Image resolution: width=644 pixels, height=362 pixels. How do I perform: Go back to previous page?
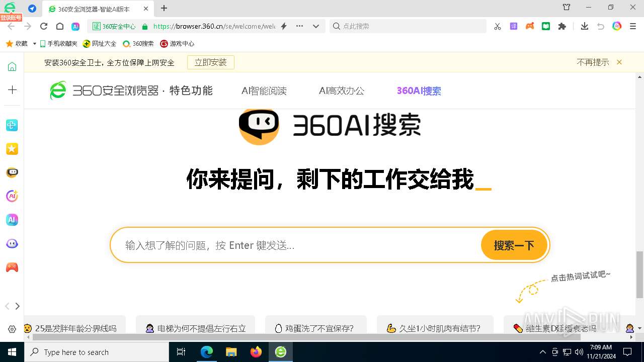pos(11,26)
